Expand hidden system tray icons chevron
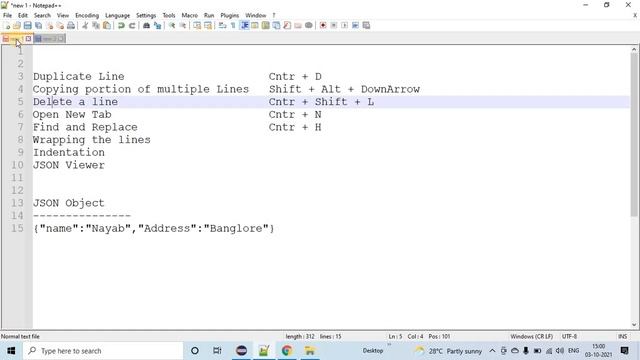Viewport: 640px width, 360px height. [x=492, y=351]
